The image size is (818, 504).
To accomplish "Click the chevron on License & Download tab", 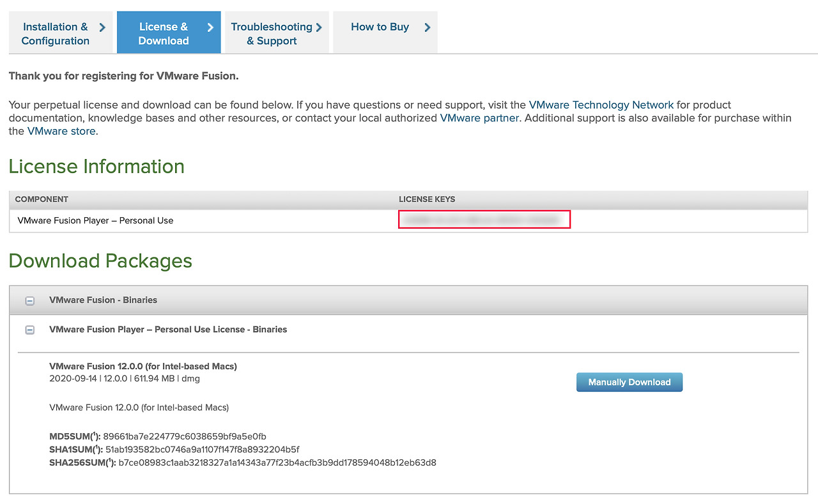I will [210, 27].
